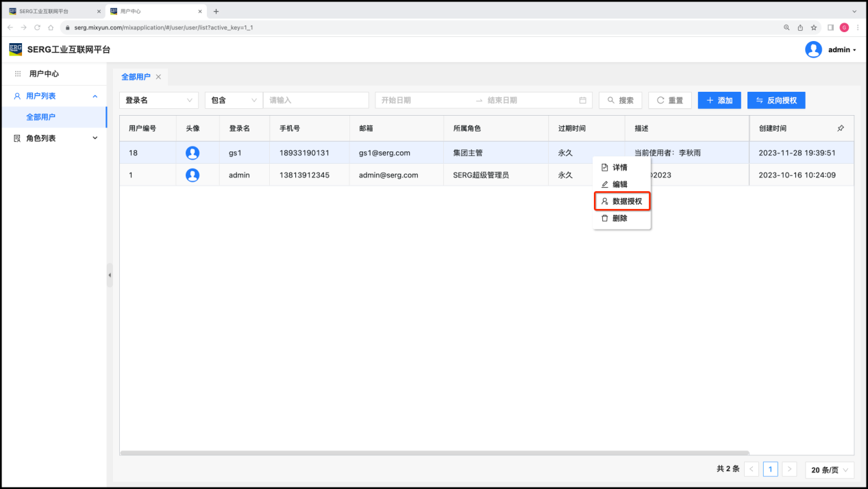Click the 请输入 search input field
Viewport: 868px width, 489px height.
point(316,100)
